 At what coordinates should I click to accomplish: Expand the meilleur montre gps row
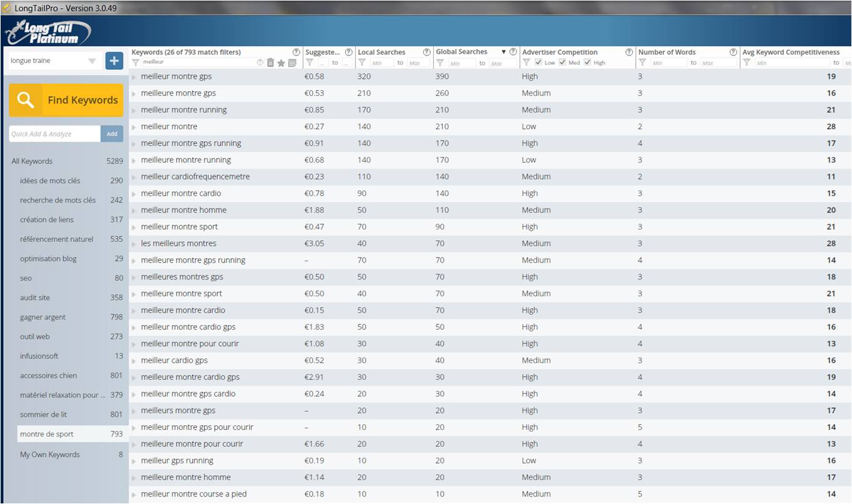[x=134, y=77]
